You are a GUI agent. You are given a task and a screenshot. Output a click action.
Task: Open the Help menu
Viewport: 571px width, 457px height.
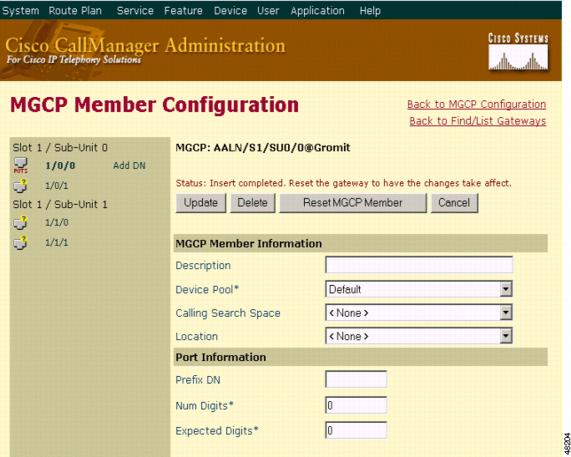370,11
